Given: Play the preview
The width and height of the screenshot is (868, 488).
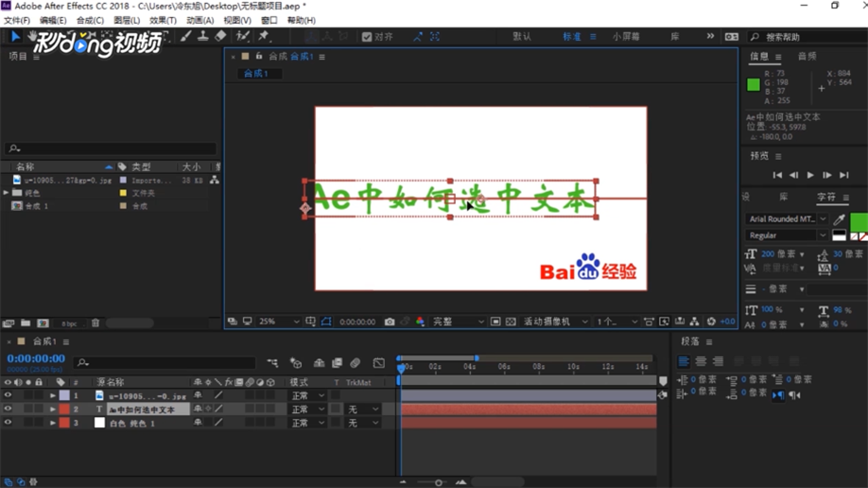Looking at the screenshot, I should pyautogui.click(x=810, y=175).
